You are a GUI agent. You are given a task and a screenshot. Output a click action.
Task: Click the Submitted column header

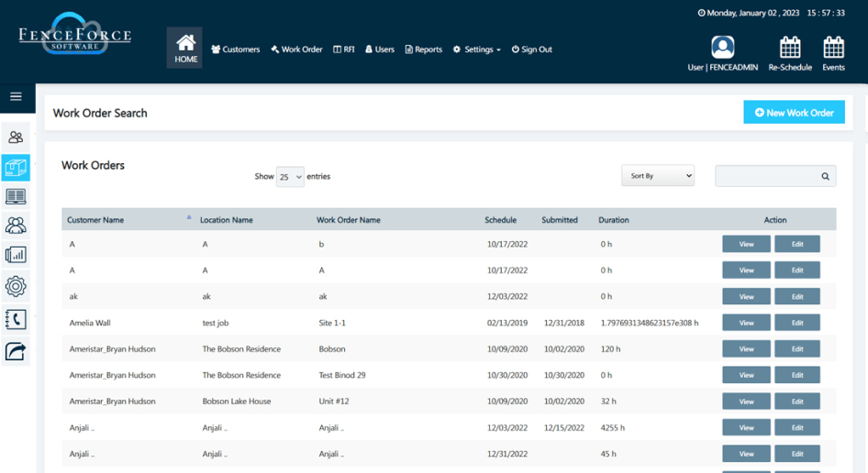point(559,220)
